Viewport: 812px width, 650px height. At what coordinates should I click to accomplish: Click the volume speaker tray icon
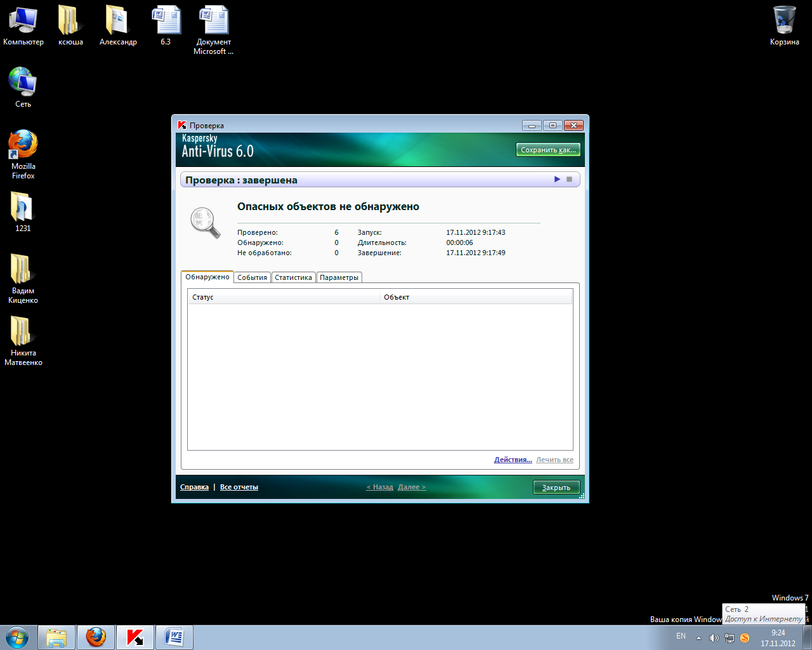pyautogui.click(x=714, y=638)
